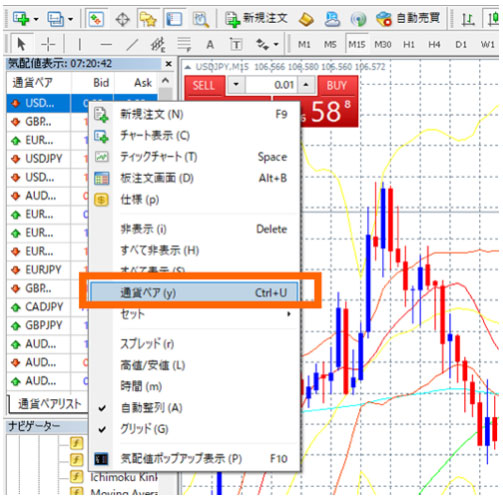Decrease lot volume with down arrow

click(x=236, y=85)
